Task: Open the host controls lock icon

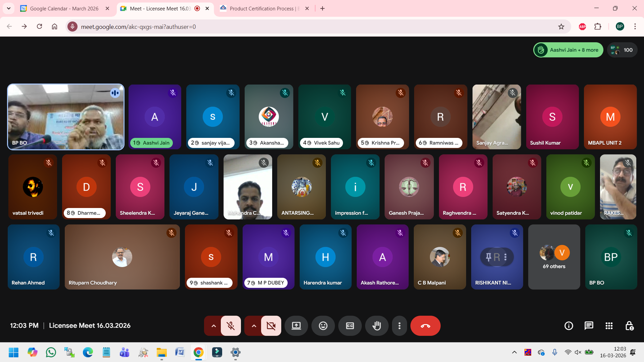Action: point(629,325)
